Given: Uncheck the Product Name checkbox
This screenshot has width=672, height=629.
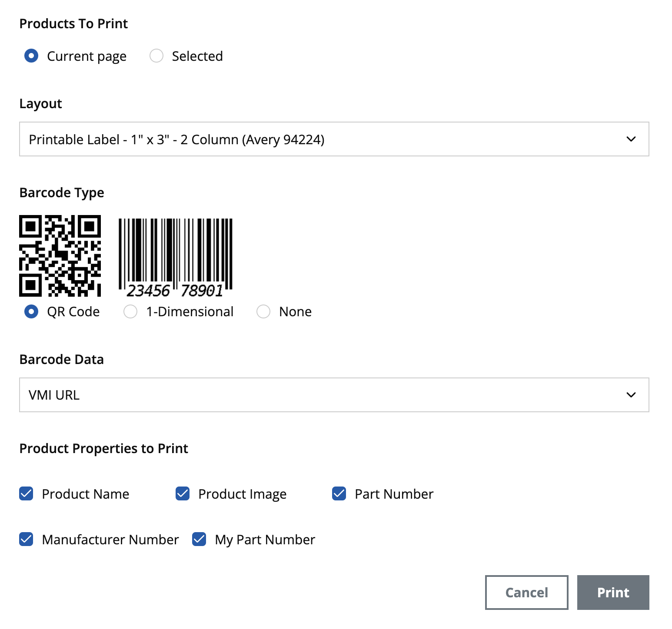Looking at the screenshot, I should [x=27, y=494].
